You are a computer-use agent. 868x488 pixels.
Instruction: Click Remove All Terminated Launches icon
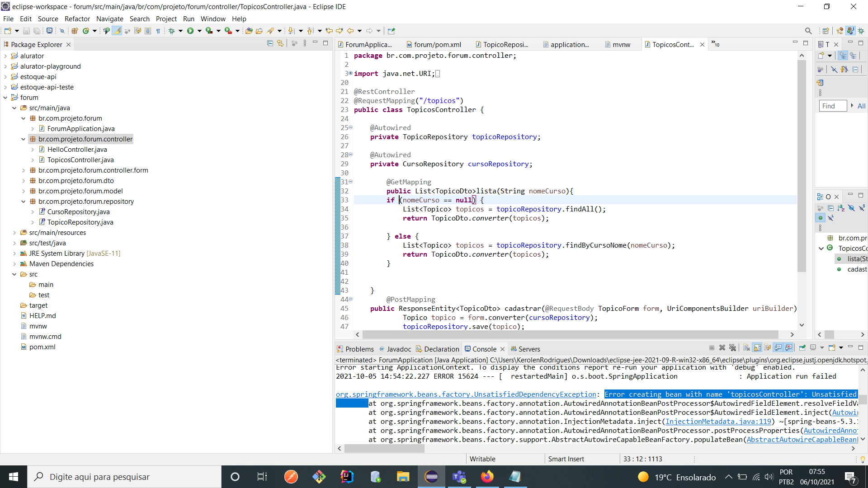coord(732,347)
